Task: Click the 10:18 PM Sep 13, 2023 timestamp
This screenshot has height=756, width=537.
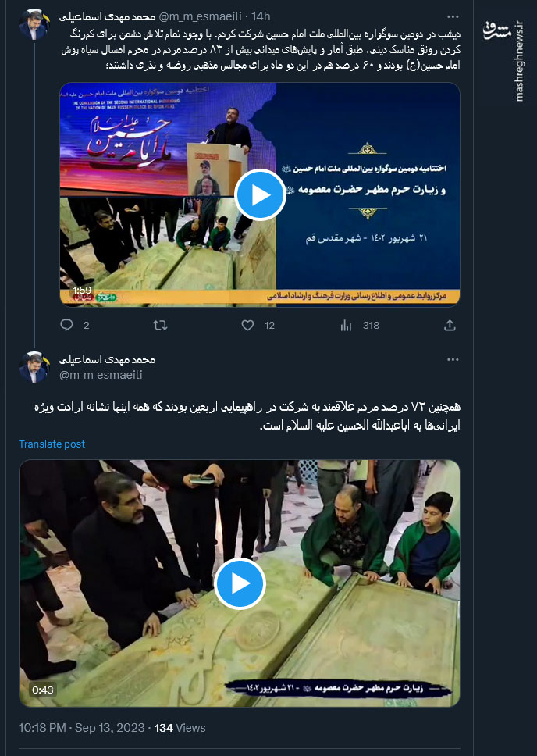Action: (x=82, y=728)
